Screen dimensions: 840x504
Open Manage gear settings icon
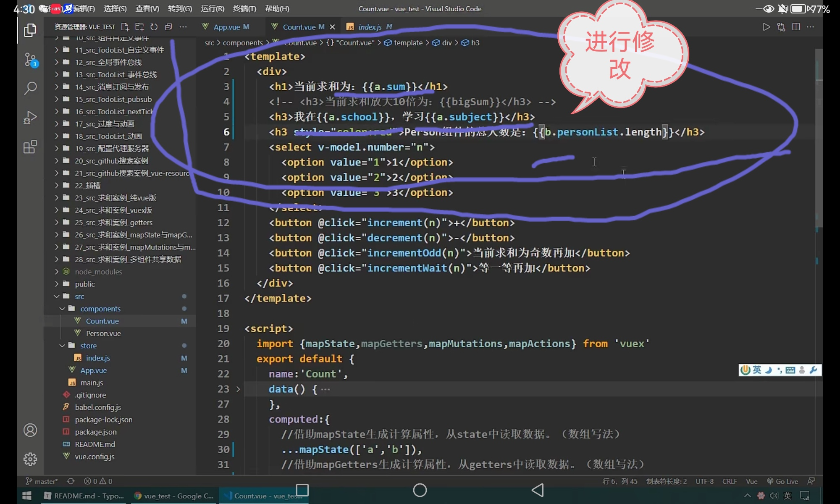30,459
